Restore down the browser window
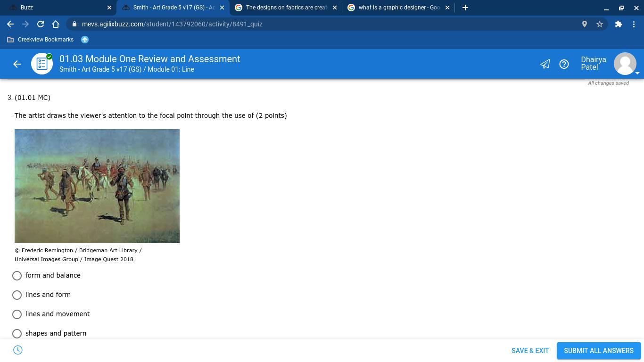 pyautogui.click(x=621, y=8)
